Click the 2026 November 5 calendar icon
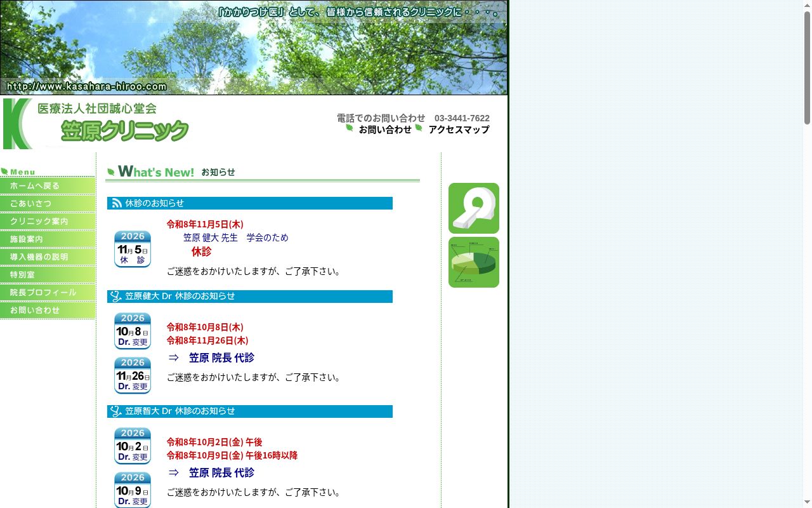 coord(133,249)
